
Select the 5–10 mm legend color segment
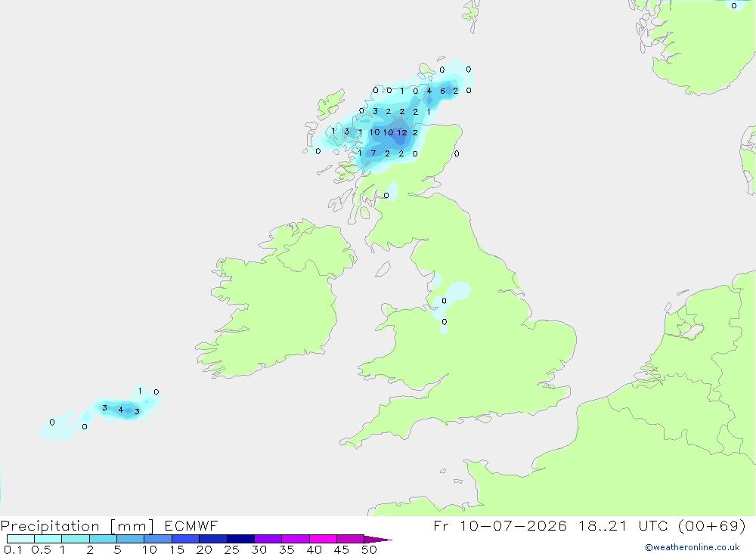coord(131,539)
